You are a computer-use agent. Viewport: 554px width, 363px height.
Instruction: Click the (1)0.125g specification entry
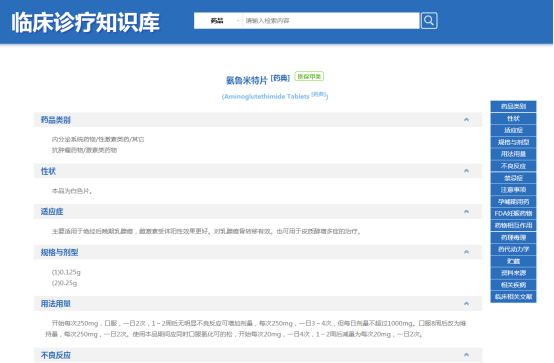[x=66, y=272]
